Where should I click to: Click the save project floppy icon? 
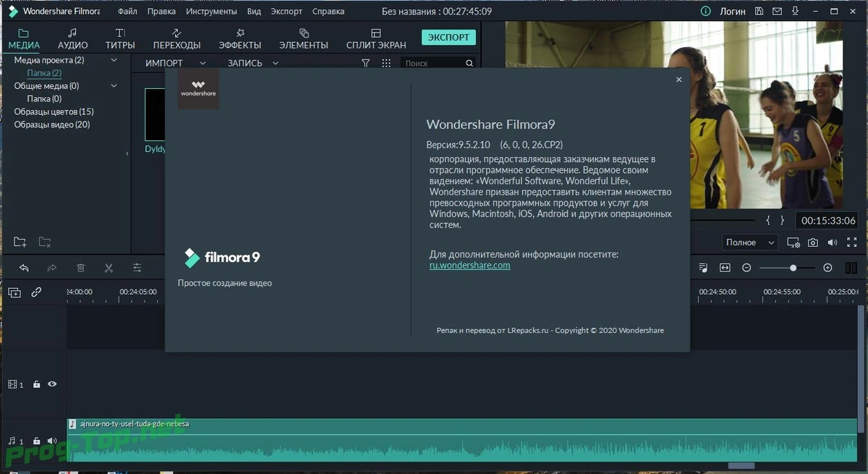759,12
